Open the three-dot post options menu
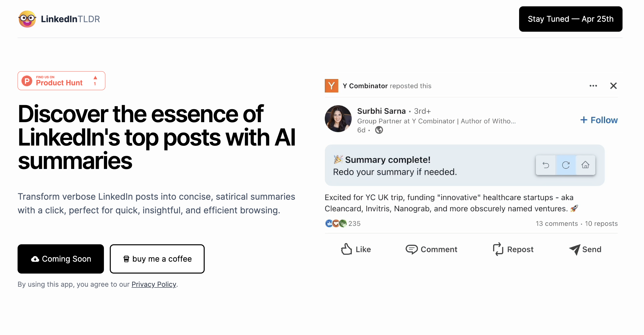Screen dimensions: 644x335 coord(593,86)
